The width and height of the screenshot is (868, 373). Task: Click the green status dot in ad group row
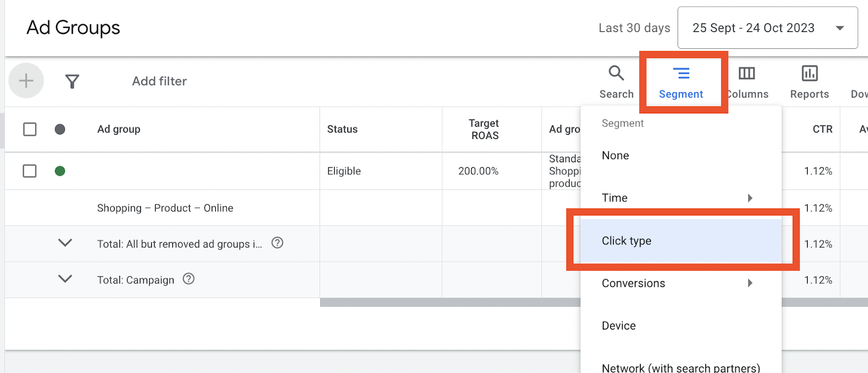pos(60,171)
